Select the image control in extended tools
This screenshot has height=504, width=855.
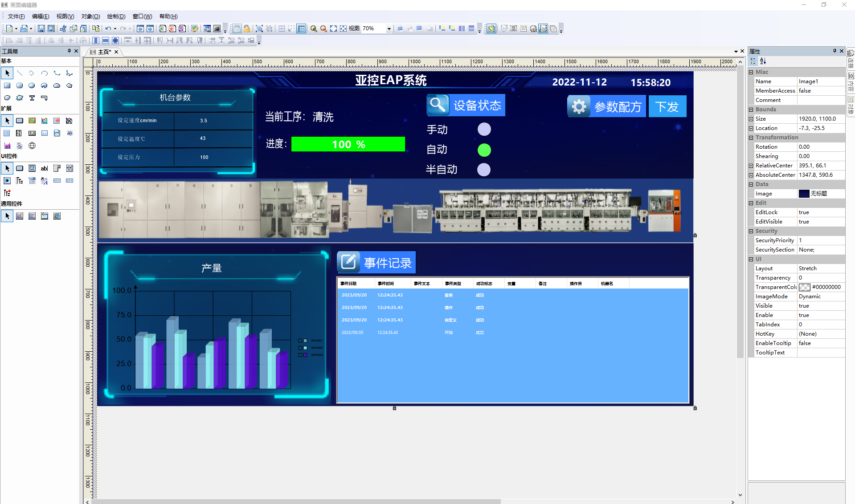[x=32, y=121]
